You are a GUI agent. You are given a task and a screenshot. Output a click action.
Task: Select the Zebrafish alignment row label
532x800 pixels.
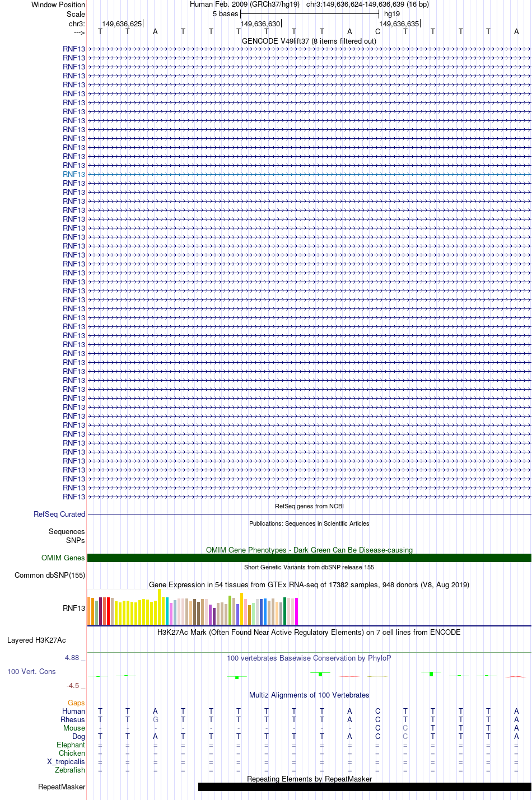[x=70, y=770]
